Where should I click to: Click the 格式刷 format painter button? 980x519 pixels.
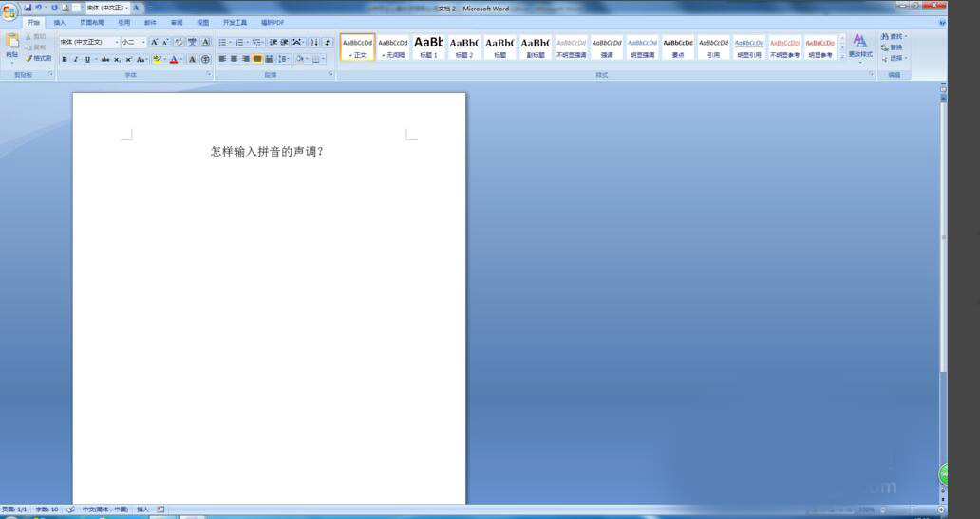(x=38, y=58)
